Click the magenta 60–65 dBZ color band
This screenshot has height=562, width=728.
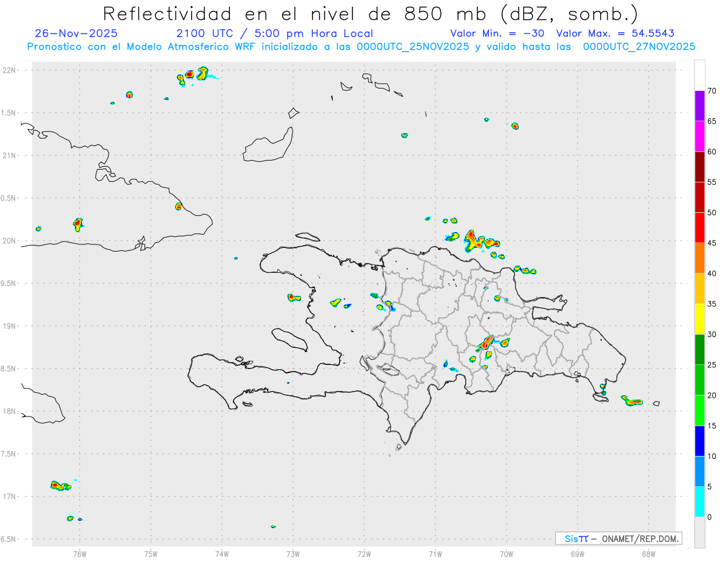click(699, 136)
